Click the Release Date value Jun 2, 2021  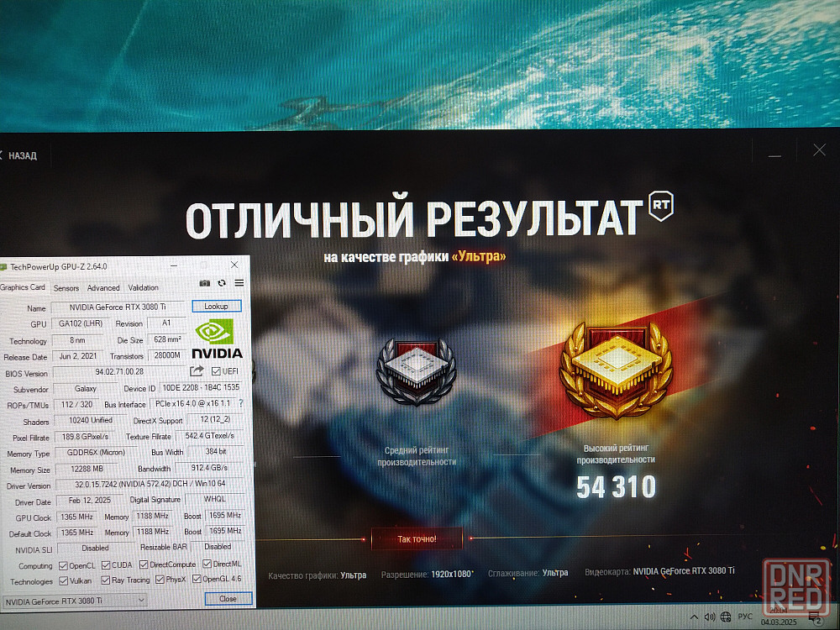(78, 356)
